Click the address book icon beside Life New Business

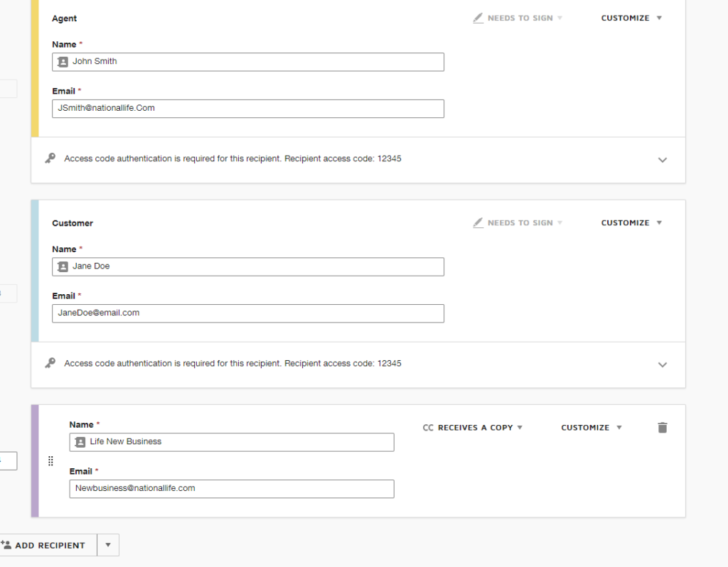(80, 442)
